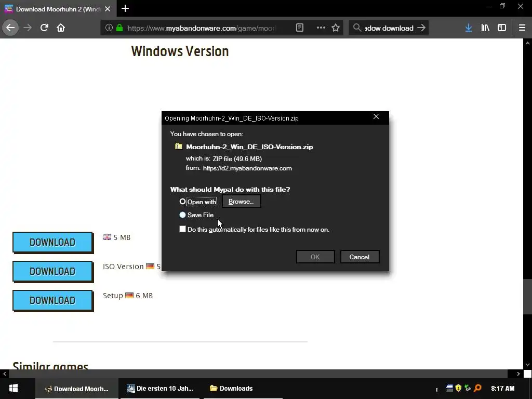This screenshot has width=532, height=399.
Task: Open page actions three-dot menu
Action: [321, 28]
